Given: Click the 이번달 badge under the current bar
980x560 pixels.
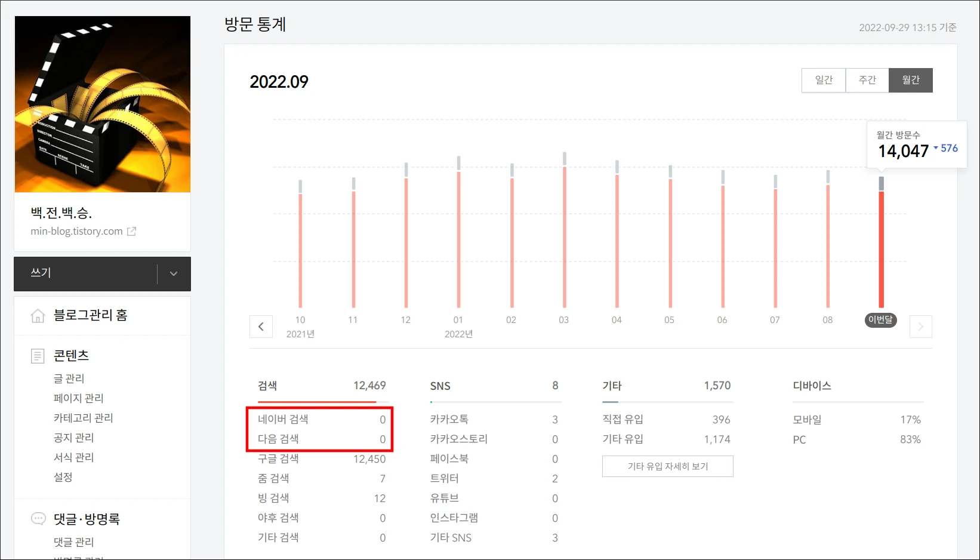Looking at the screenshot, I should [x=880, y=320].
